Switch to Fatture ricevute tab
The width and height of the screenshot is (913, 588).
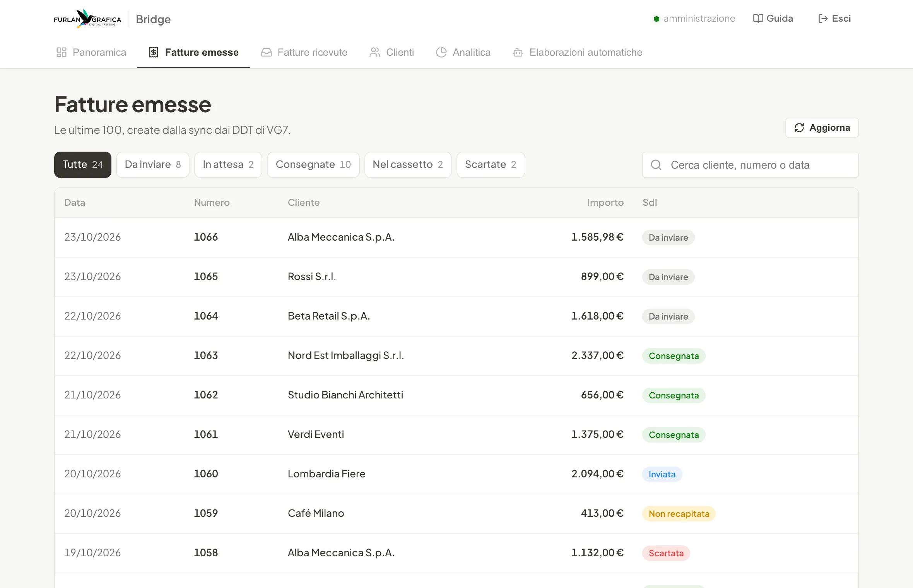point(304,52)
